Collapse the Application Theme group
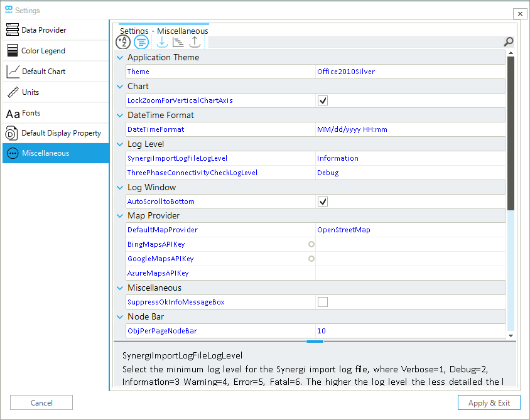Image resolution: width=530 pixels, height=420 pixels. 120,57
